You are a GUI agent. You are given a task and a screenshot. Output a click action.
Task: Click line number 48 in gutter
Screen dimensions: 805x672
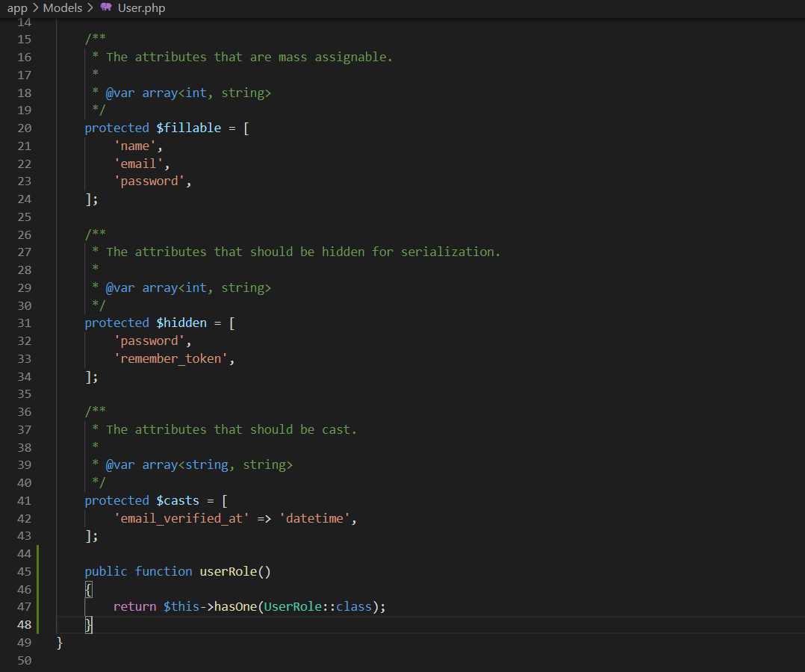click(24, 625)
